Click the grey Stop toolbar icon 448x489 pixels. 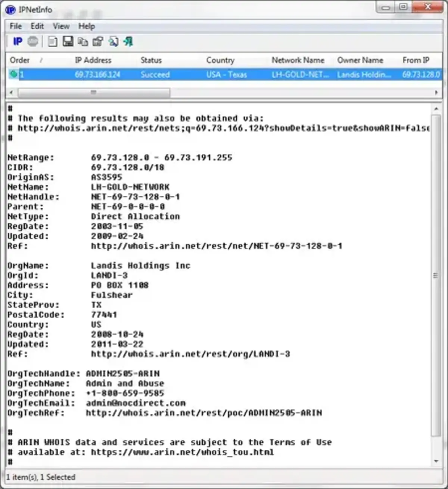pos(33,41)
